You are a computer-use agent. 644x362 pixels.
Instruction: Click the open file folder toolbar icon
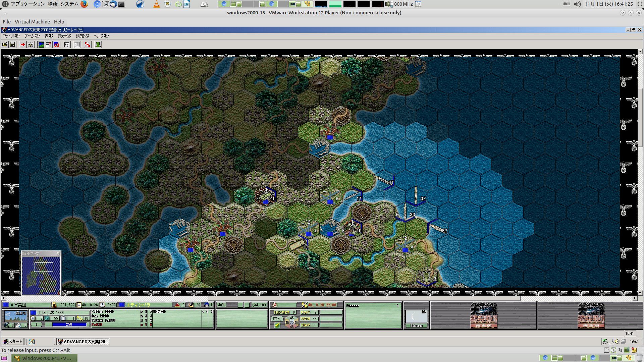coord(5,45)
